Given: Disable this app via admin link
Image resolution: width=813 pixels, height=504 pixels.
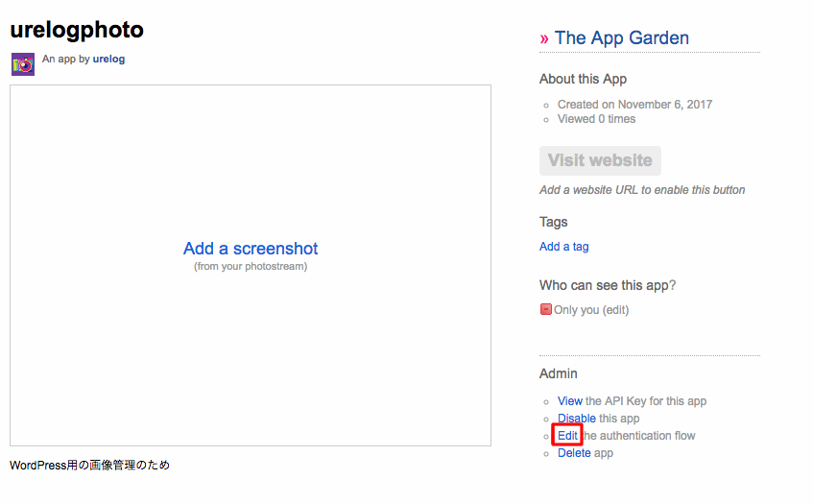Looking at the screenshot, I should point(577,419).
